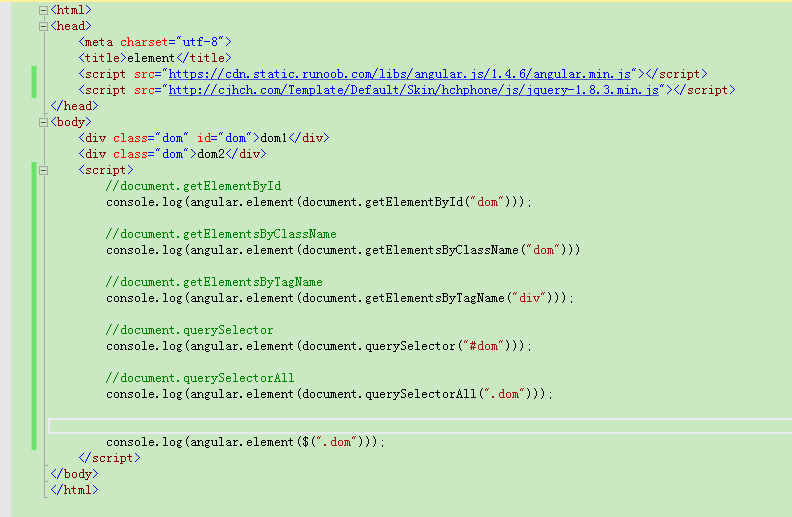The width and height of the screenshot is (792, 517).
Task: Open the jquery-1.8.3.min.js link
Action: [x=414, y=90]
